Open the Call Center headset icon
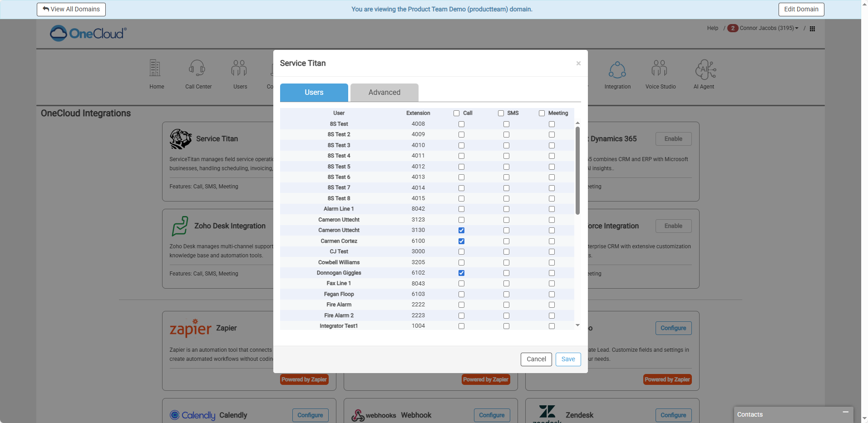Viewport: 868px width, 423px height. pyautogui.click(x=197, y=69)
